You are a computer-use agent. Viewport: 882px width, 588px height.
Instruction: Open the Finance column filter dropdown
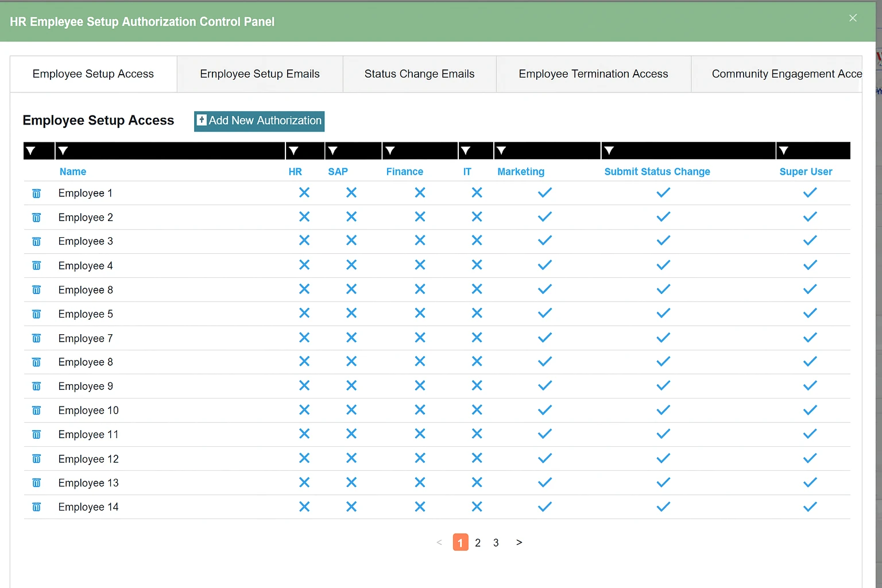(390, 150)
